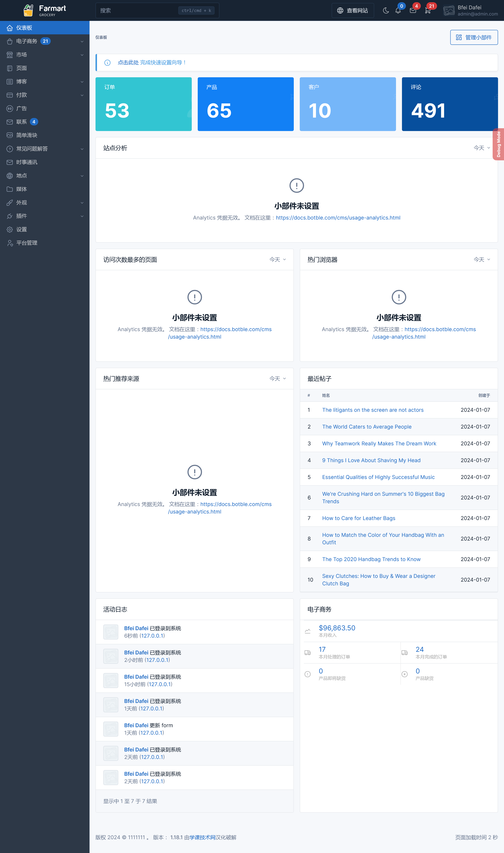Click the 管理小部件 button
504x853 pixels.
point(474,37)
